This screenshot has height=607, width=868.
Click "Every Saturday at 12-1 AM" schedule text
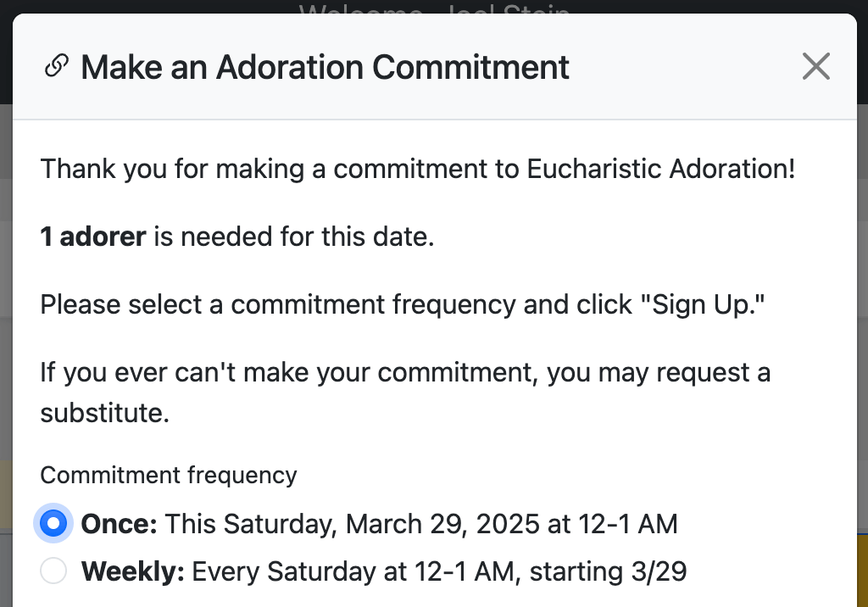[352, 571]
